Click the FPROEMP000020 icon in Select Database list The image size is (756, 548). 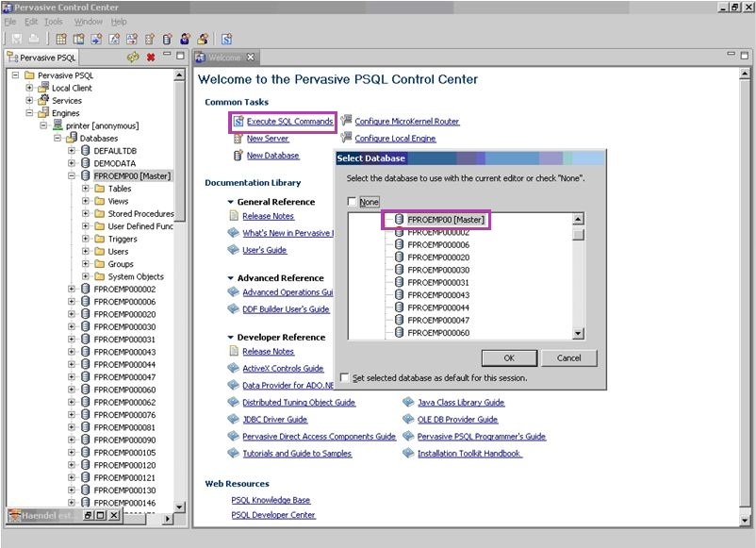(x=400, y=257)
